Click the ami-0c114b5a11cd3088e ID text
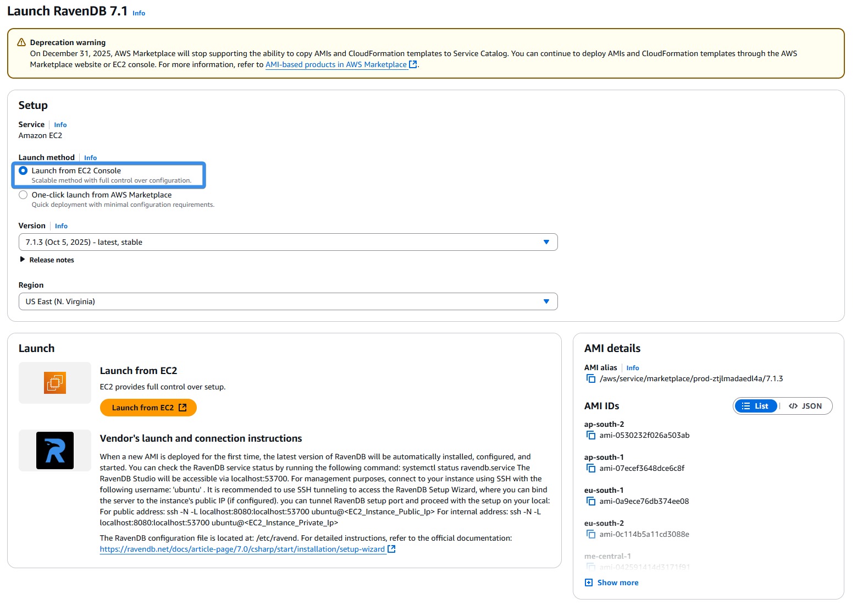 tap(644, 534)
